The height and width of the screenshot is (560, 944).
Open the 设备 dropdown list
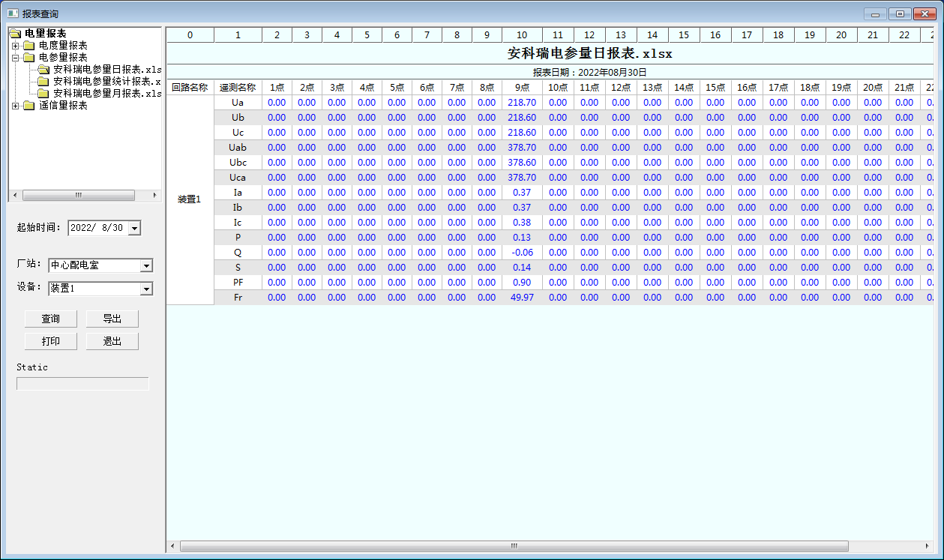point(147,289)
